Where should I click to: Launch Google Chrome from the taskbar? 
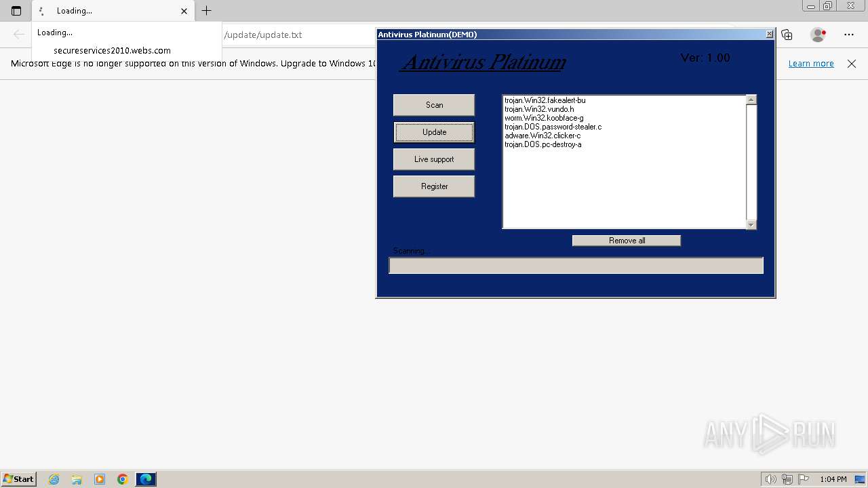pyautogui.click(x=123, y=479)
